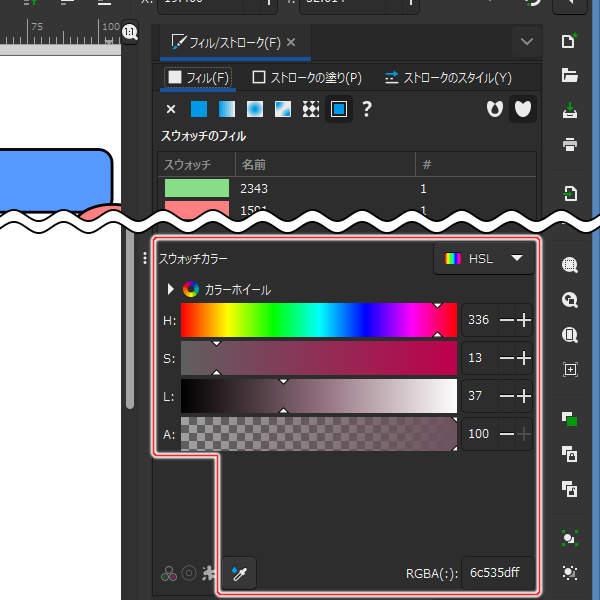Screen dimensions: 600x600
Task: Choose linear gradient fill icon
Action: (x=227, y=109)
